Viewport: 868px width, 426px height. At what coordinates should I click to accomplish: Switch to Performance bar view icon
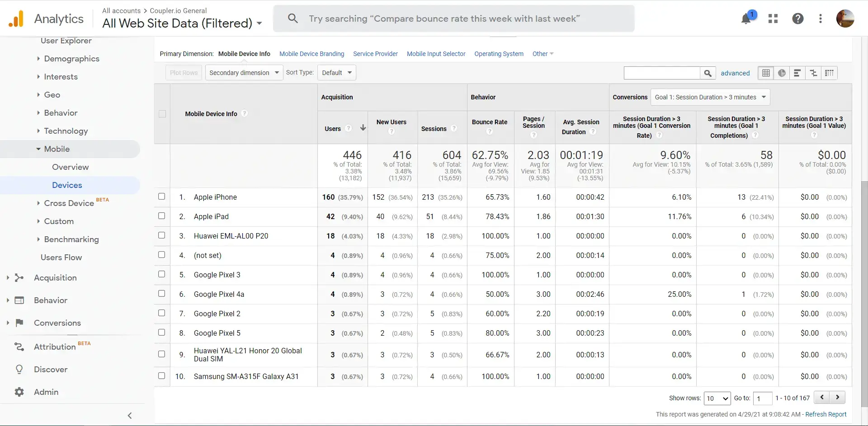click(797, 73)
